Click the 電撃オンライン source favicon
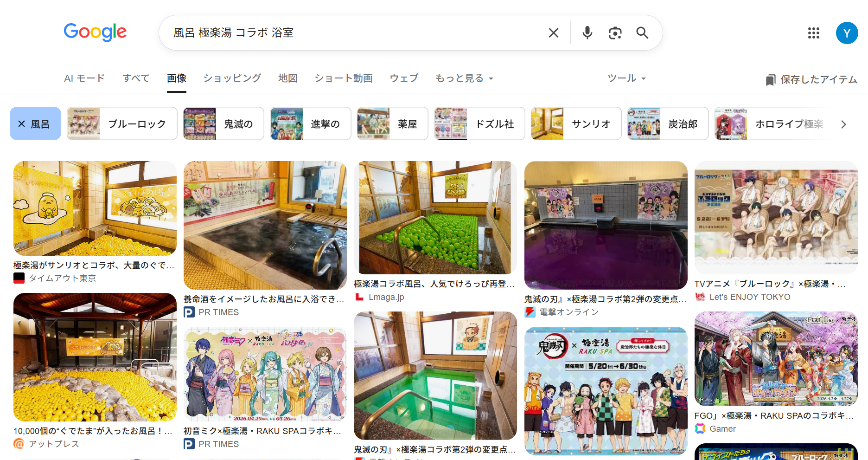This screenshot has width=868, height=460. pyautogui.click(x=530, y=312)
